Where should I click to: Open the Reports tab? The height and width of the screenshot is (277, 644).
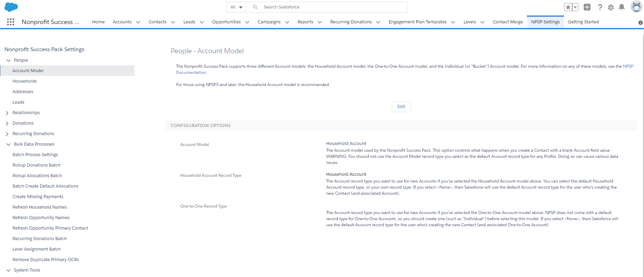coord(305,22)
